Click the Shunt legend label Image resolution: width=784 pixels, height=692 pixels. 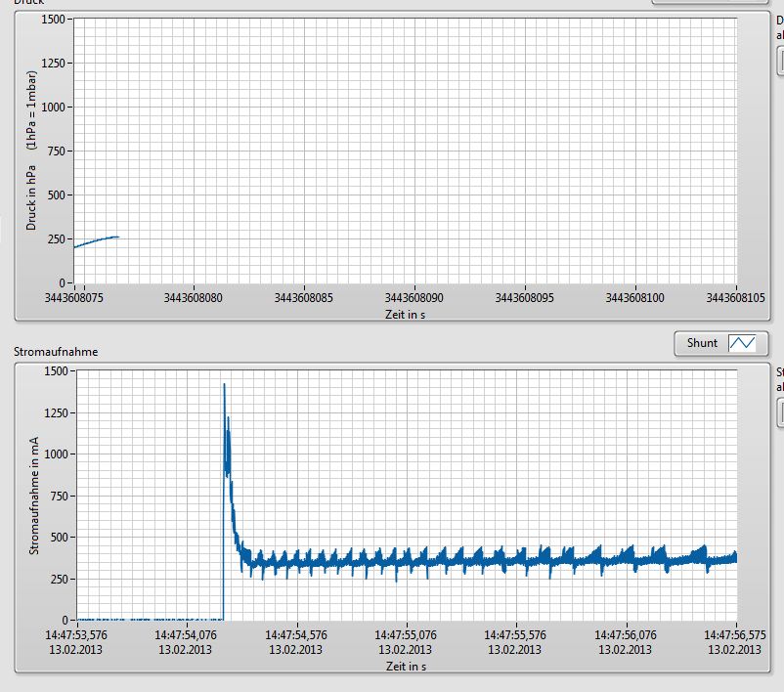click(702, 343)
